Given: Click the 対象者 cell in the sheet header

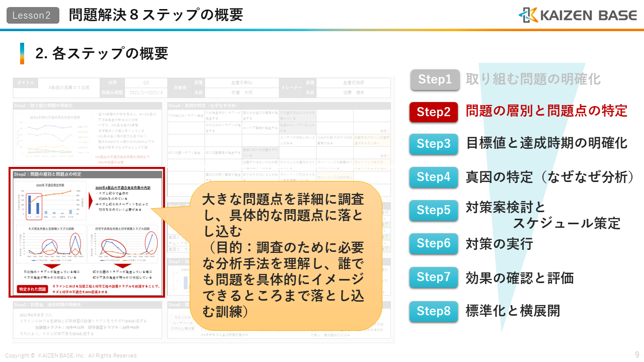Looking at the screenshot, I should 180,87.
